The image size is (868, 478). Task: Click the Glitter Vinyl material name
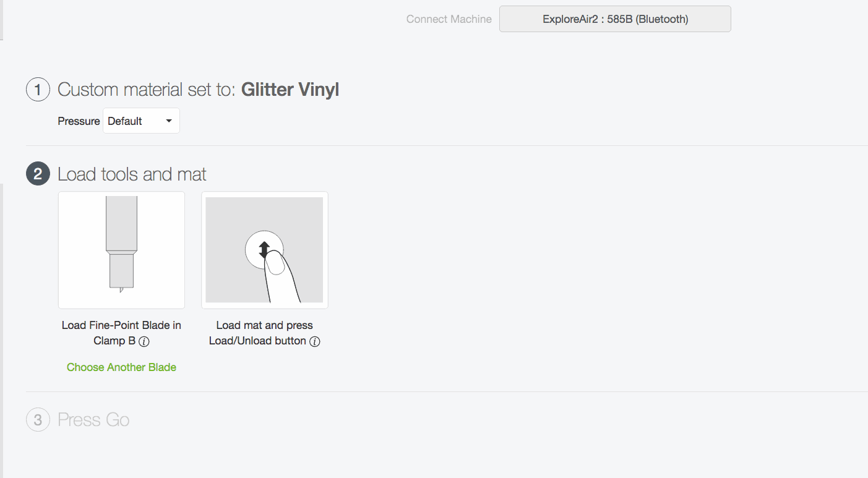click(x=290, y=90)
